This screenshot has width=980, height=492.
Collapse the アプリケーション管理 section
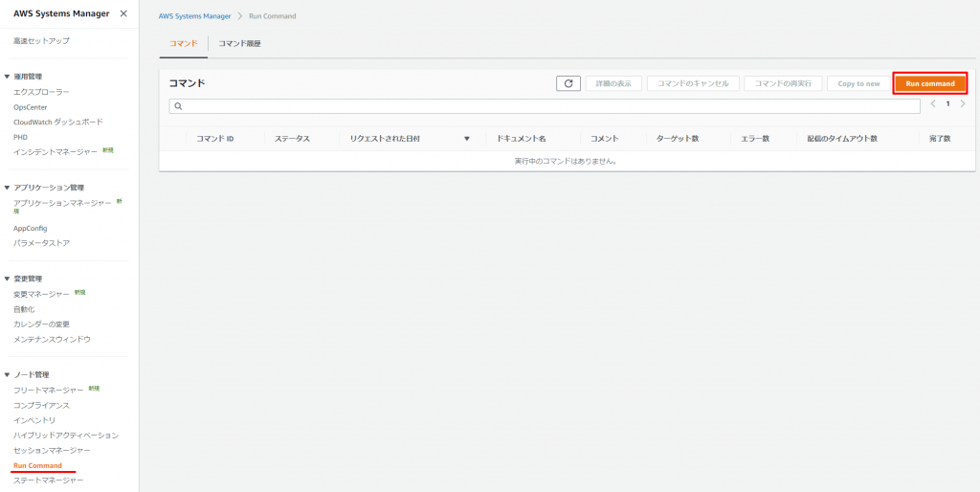click(7, 187)
